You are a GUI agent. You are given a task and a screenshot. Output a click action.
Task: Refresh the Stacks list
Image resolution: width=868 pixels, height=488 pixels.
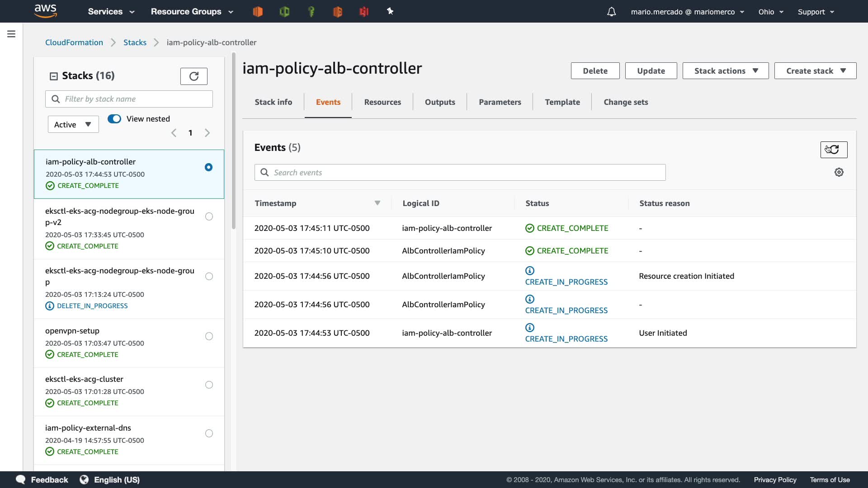tap(193, 76)
